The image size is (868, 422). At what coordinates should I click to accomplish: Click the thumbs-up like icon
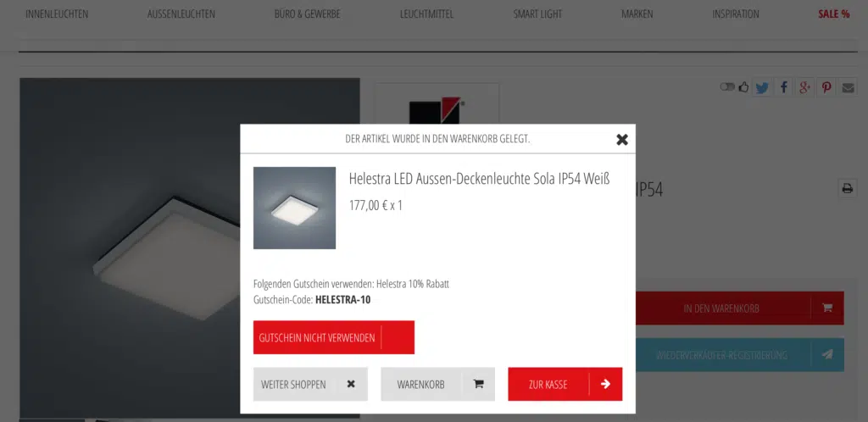pyautogui.click(x=743, y=86)
